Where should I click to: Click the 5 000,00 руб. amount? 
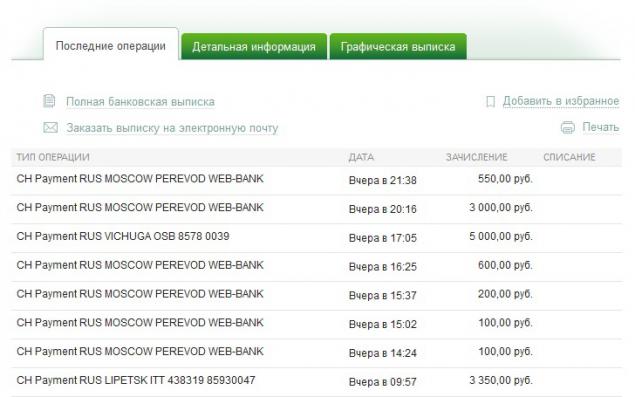(x=501, y=237)
